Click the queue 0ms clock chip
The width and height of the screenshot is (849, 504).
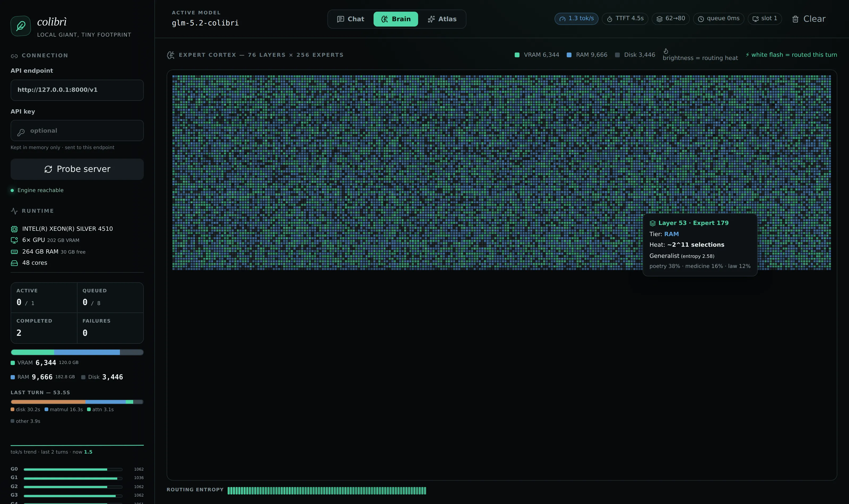718,19
